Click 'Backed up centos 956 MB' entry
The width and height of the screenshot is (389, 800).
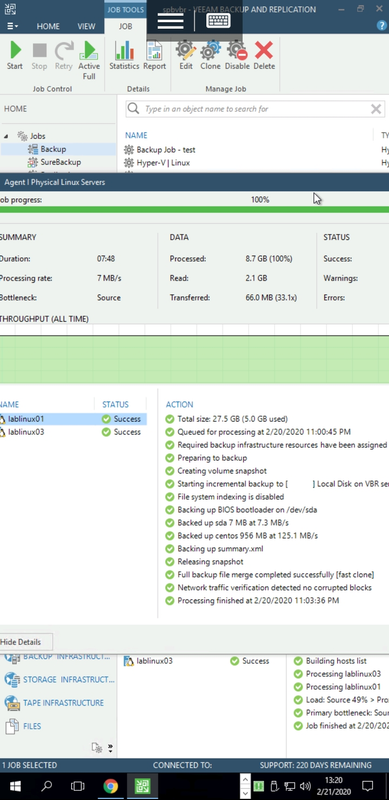[x=241, y=536]
